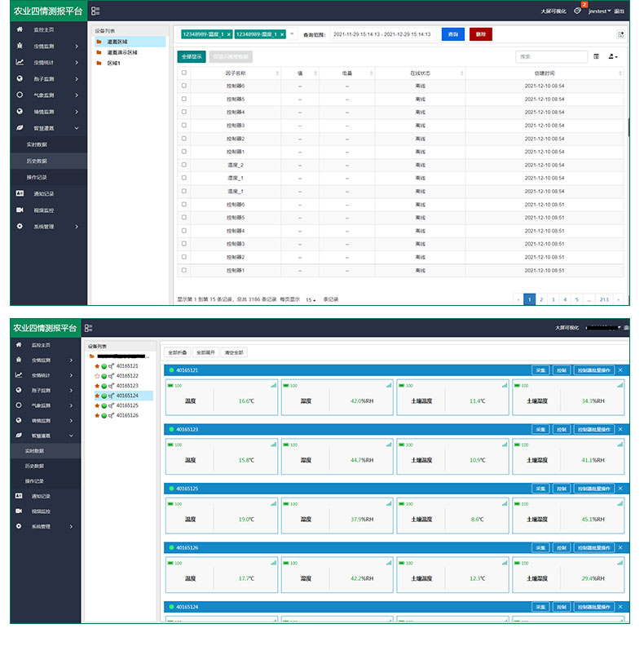Click 采集 button on 40165123 panel header
This screenshot has width=644, height=646.
(540, 429)
